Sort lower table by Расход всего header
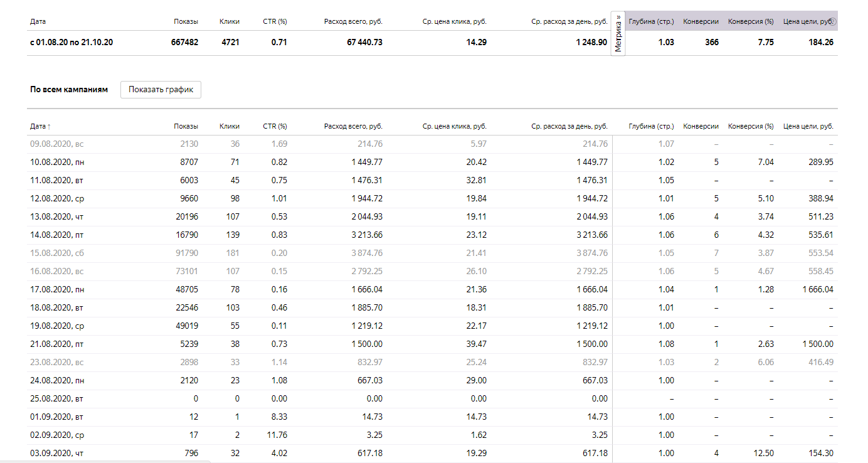Image resolution: width=868 pixels, height=463 pixels. click(x=353, y=126)
